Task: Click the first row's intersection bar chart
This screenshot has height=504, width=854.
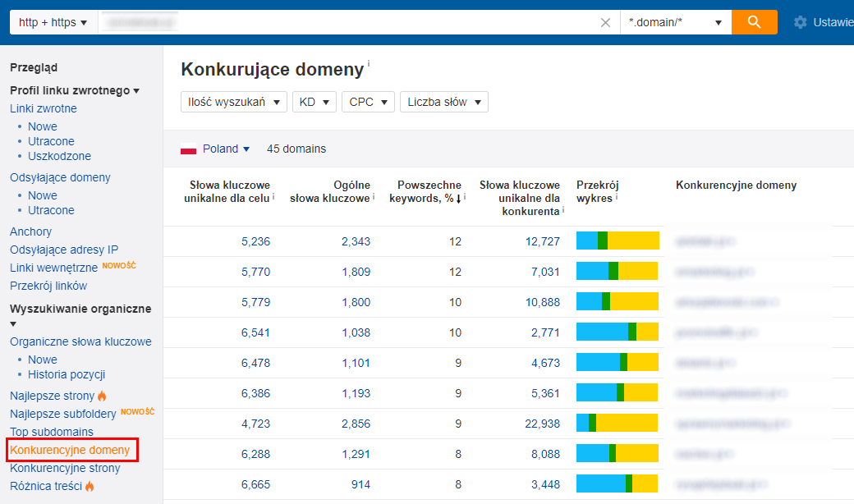Action: point(618,241)
